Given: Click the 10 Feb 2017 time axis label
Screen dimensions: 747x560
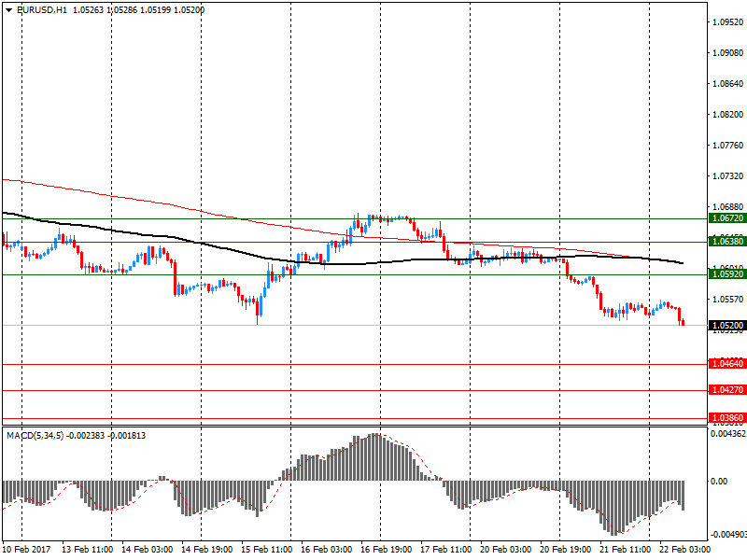Looking at the screenshot, I should pos(27,550).
